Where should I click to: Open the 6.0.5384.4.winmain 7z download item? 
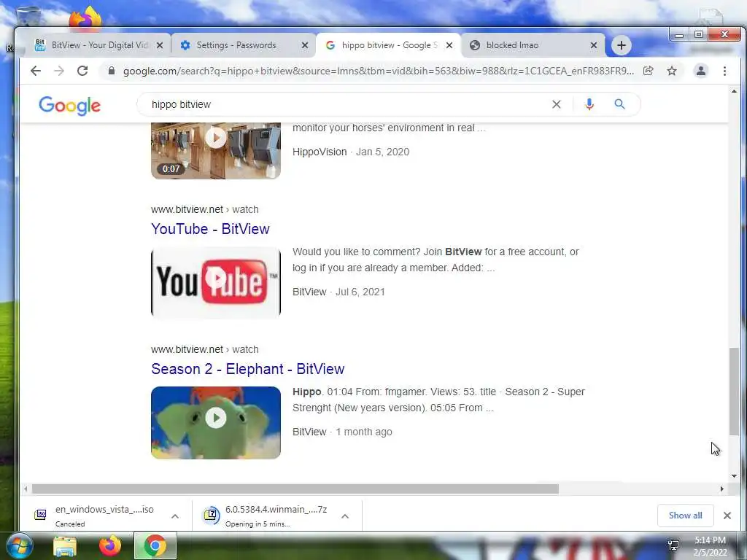[276, 516]
